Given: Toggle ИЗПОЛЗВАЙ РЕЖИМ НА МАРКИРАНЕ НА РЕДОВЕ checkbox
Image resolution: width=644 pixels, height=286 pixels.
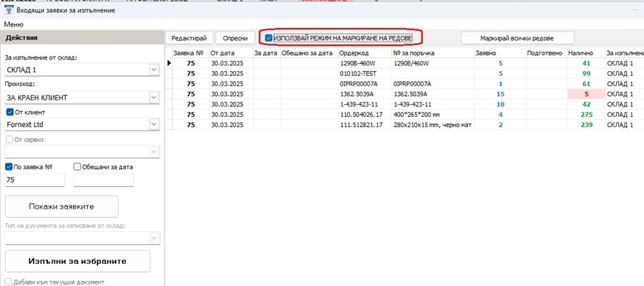Looking at the screenshot, I should (x=268, y=38).
